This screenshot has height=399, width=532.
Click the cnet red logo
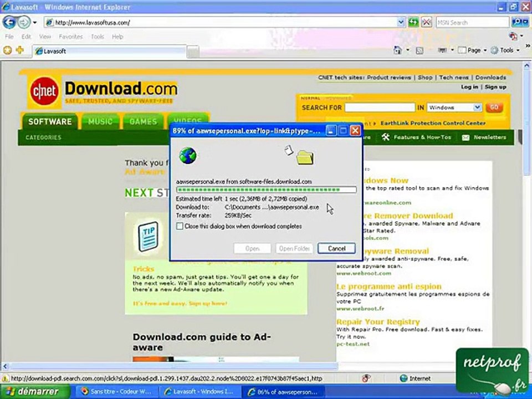44,91
